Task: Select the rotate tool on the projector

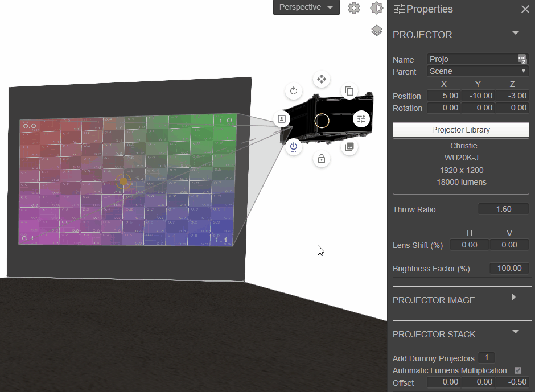Action: pyautogui.click(x=293, y=90)
